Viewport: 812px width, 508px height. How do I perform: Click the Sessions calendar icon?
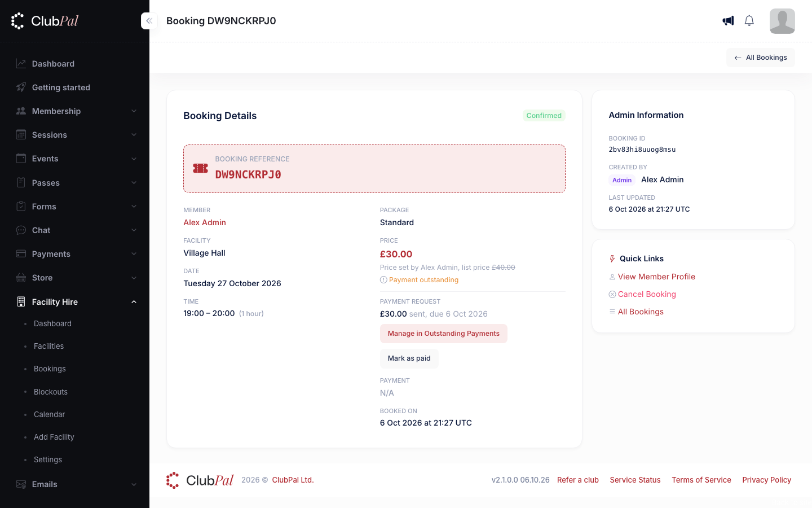tap(21, 135)
